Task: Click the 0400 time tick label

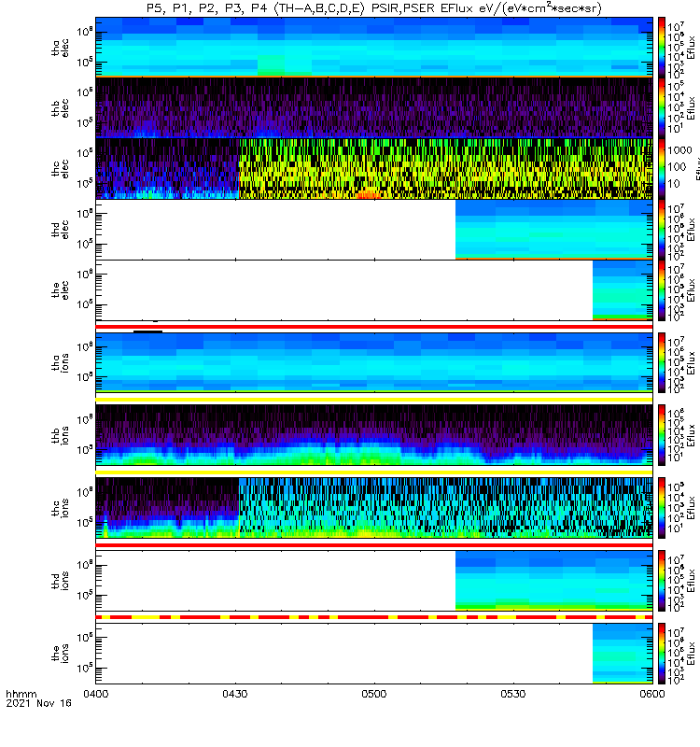Action: (96, 694)
